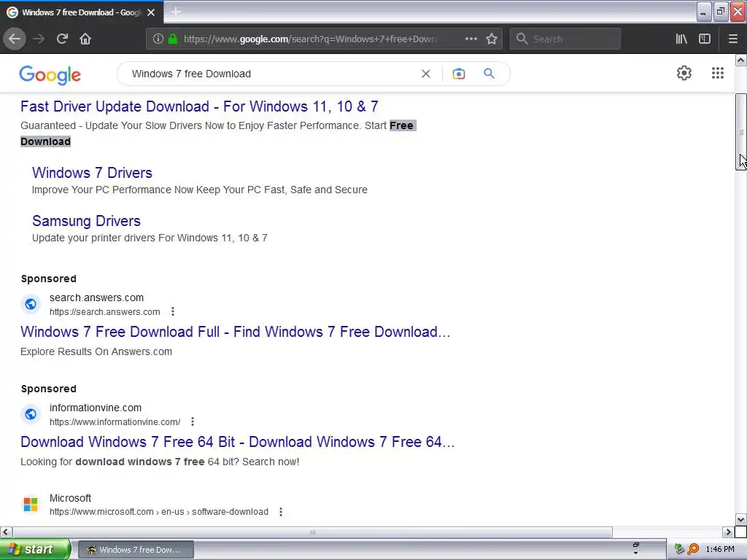Click the taskbar toolbar overflow icon

[x=636, y=548]
